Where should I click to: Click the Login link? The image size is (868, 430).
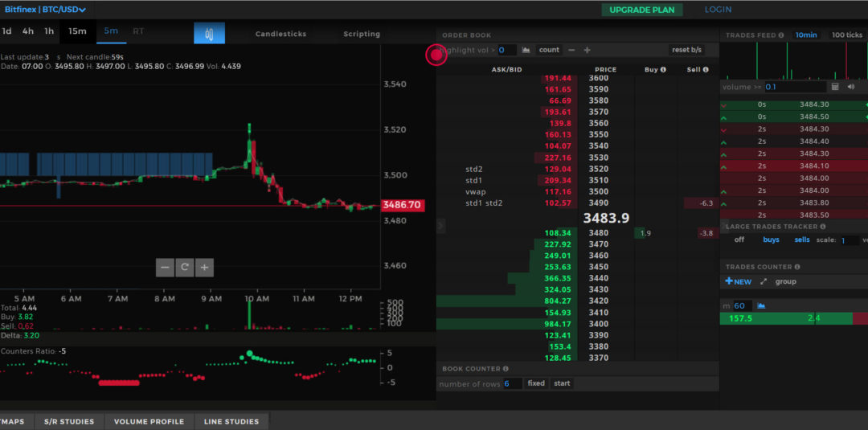tap(718, 10)
